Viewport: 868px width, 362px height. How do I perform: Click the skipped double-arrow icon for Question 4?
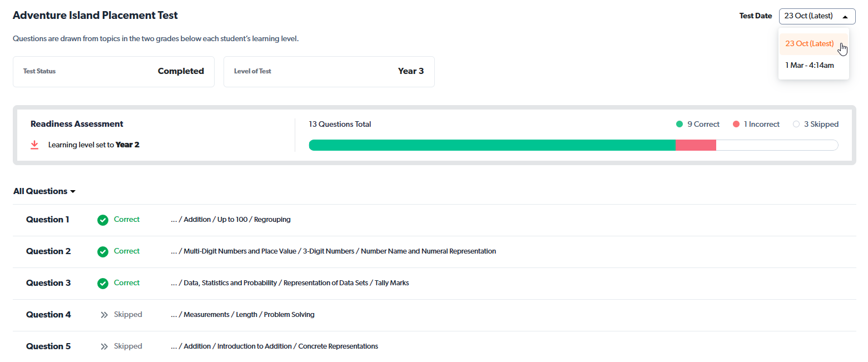tap(104, 315)
